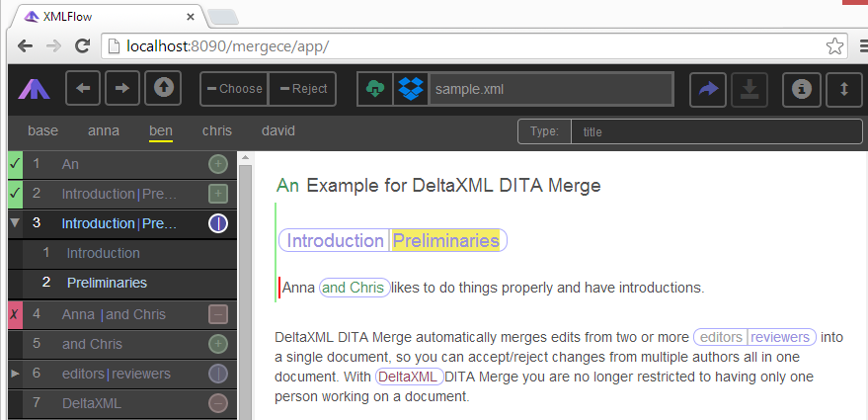The height and width of the screenshot is (420, 868).
Task: Click the browser forward button
Action: tap(53, 46)
